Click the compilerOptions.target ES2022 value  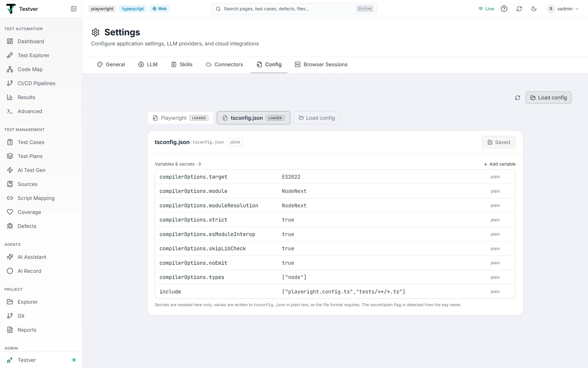291,177
